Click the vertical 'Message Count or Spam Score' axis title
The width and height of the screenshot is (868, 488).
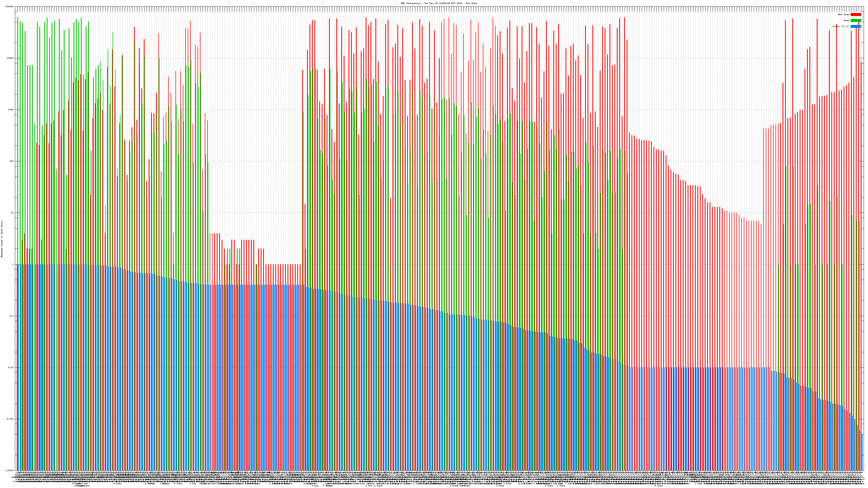[x=2, y=239]
